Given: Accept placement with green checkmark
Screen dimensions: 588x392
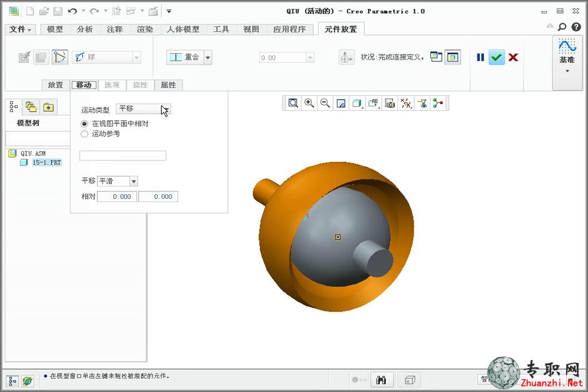Looking at the screenshot, I should (x=497, y=57).
